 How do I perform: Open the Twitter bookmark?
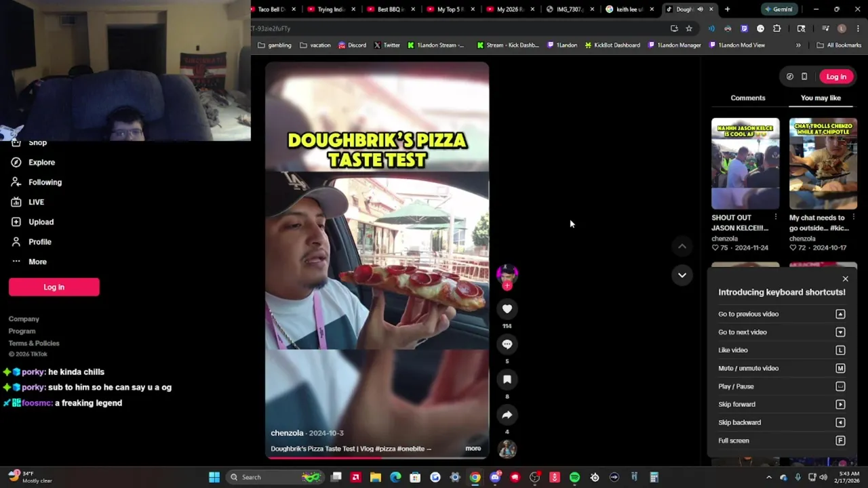387,45
